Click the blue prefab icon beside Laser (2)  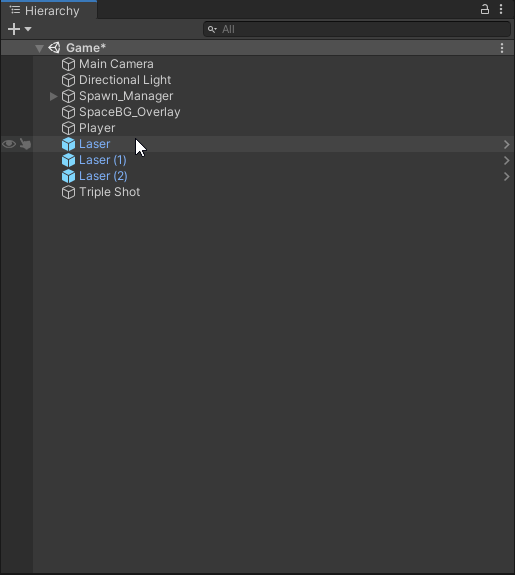click(x=68, y=176)
